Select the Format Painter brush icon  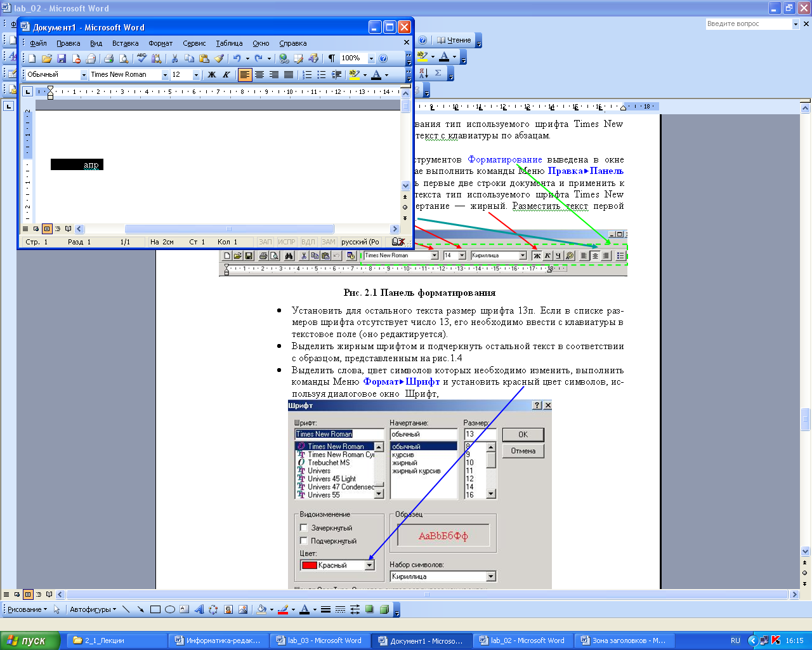tap(219, 58)
